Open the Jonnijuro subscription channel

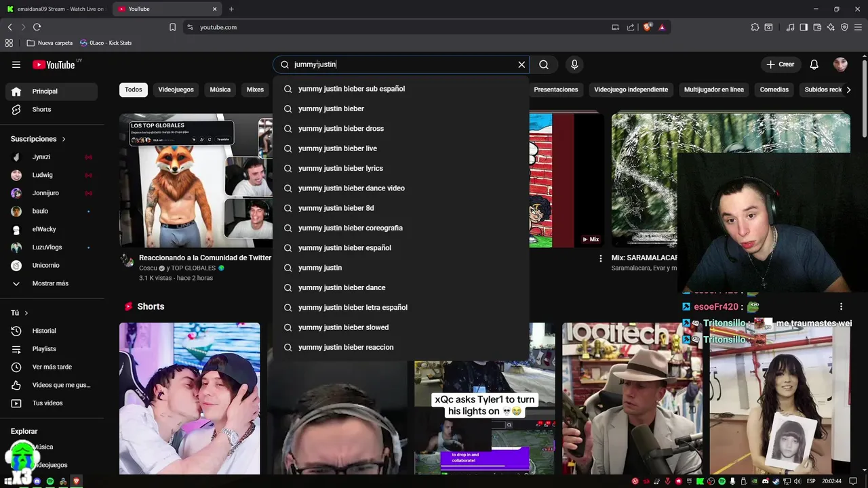tap(52, 193)
